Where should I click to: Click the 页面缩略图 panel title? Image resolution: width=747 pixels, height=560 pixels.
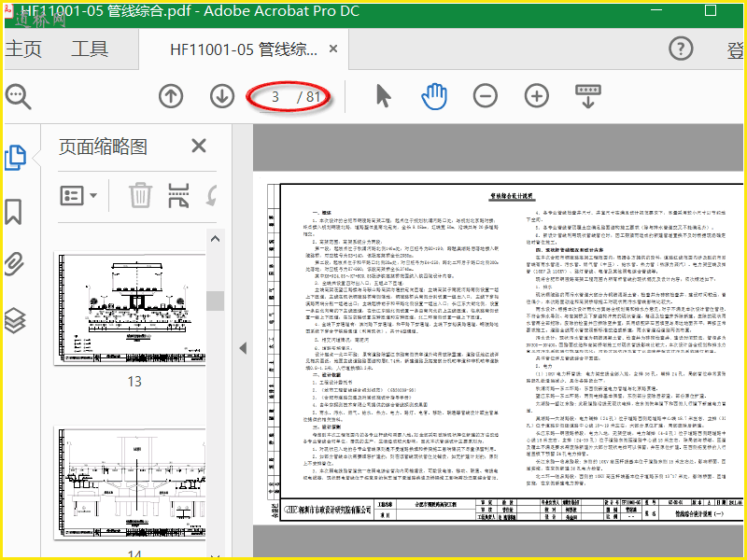[103, 147]
